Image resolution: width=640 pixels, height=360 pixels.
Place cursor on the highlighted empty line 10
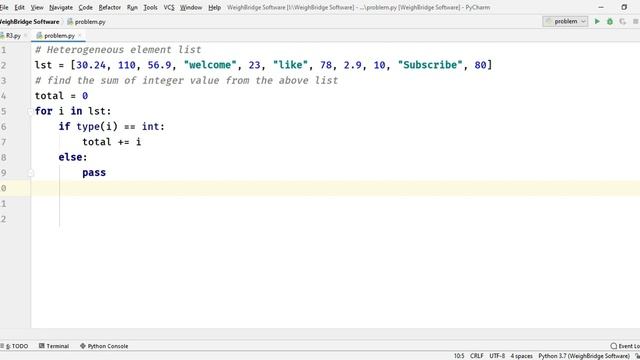tap(335, 188)
